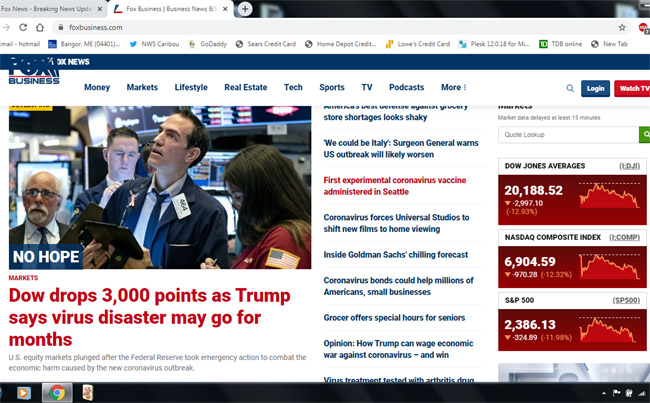Select the Fox Business tab
The height and width of the screenshot is (403, 650).
[171, 9]
